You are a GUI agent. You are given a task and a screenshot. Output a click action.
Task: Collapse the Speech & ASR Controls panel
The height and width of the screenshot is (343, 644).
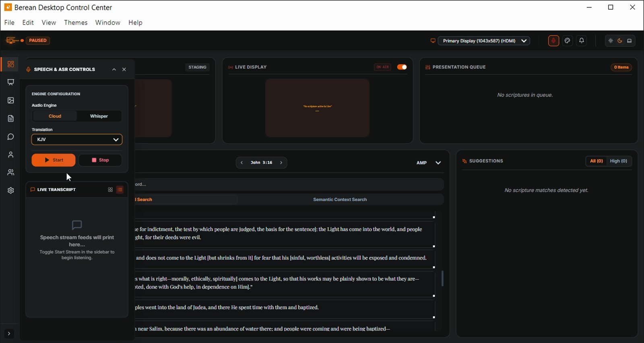[114, 69]
